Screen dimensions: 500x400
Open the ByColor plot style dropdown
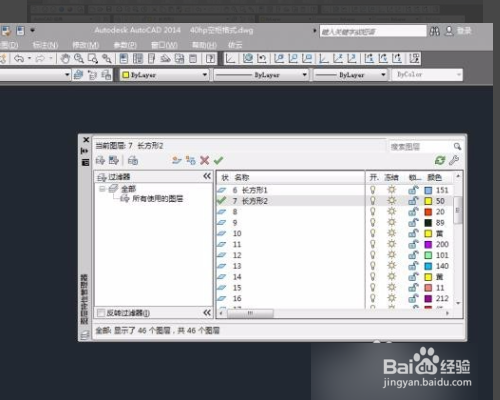coord(427,75)
